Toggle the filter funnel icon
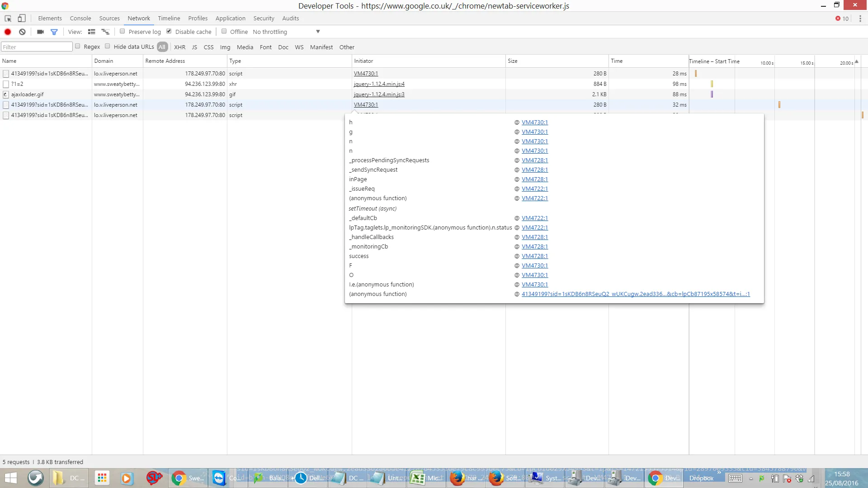The image size is (868, 488). (54, 32)
